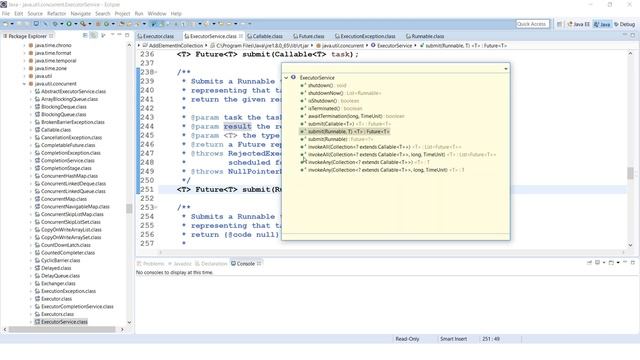The height and width of the screenshot is (360, 640).
Task: Collapse the java.util.concurrent package
Action: (24, 84)
